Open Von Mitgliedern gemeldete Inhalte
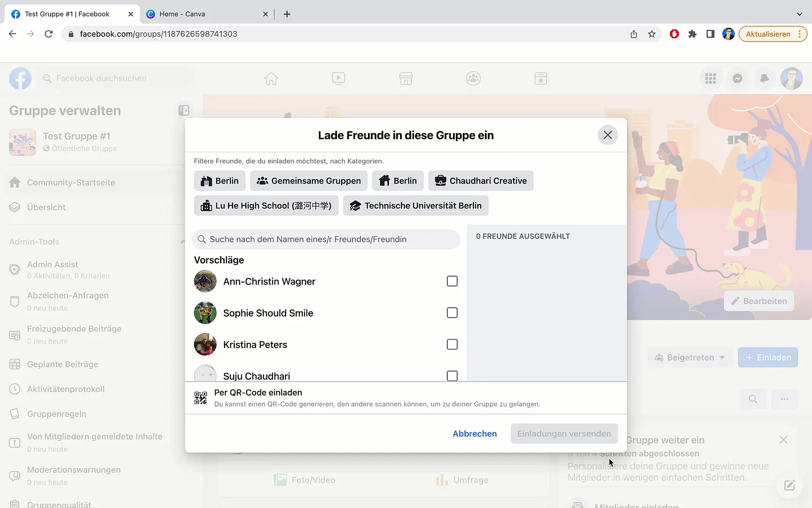 (x=94, y=442)
